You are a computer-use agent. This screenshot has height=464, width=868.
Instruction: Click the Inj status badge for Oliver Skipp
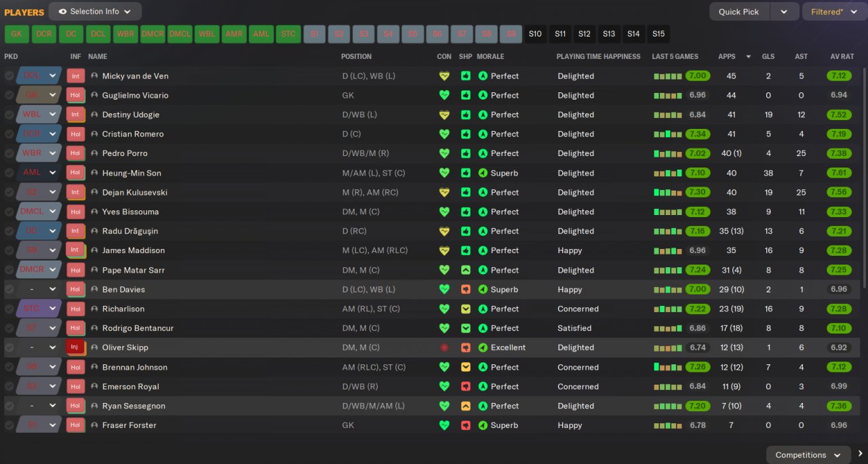75,347
